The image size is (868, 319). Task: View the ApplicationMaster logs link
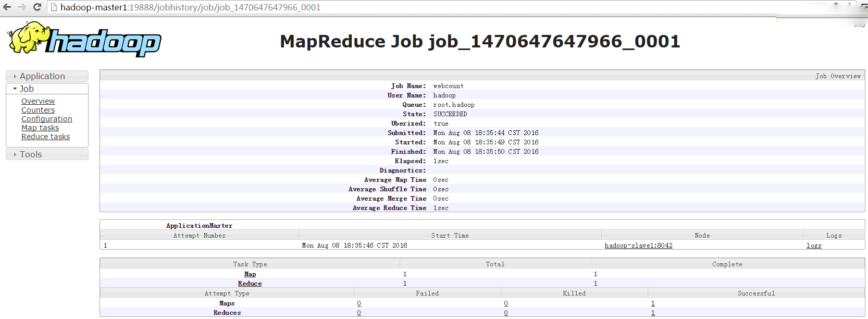pyautogui.click(x=814, y=246)
